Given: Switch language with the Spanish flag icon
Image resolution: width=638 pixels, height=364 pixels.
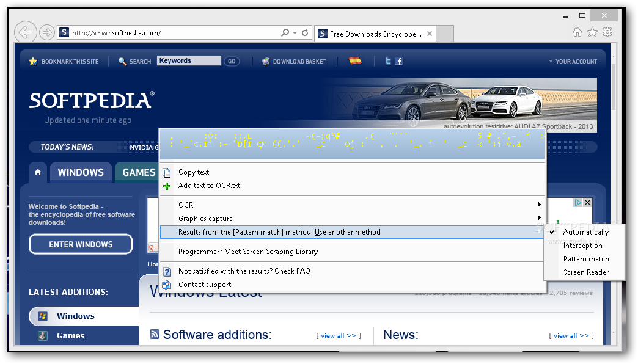Looking at the screenshot, I should pyautogui.click(x=355, y=61).
